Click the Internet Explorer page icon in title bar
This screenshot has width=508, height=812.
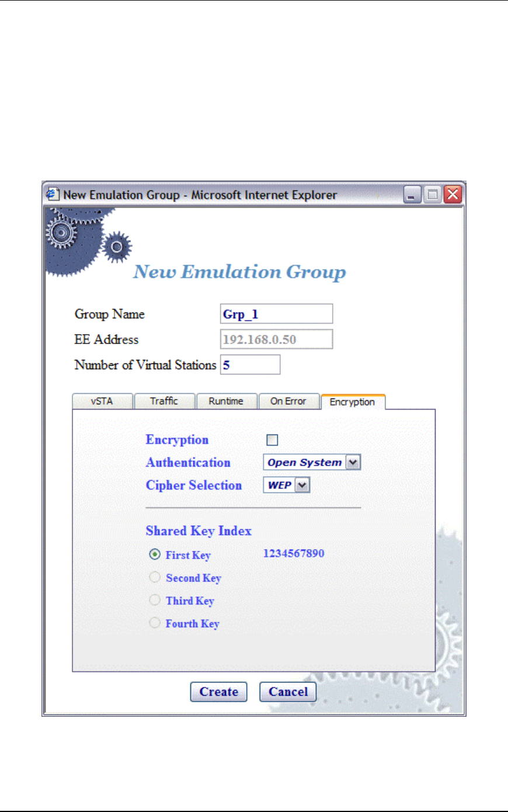(53, 195)
